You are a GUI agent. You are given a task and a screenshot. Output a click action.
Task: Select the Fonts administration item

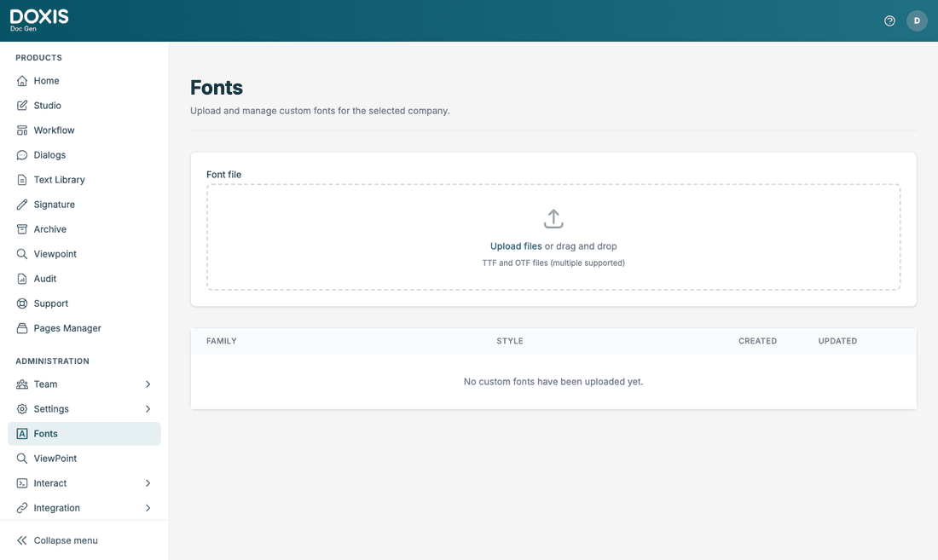tap(84, 434)
